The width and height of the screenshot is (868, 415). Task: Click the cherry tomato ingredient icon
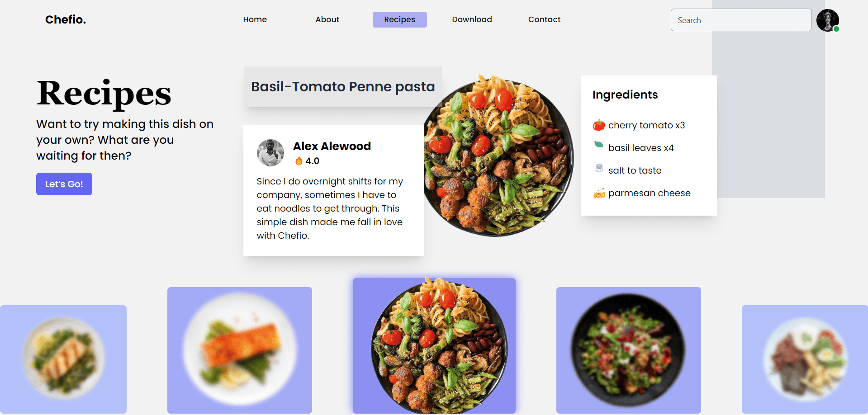pyautogui.click(x=599, y=125)
